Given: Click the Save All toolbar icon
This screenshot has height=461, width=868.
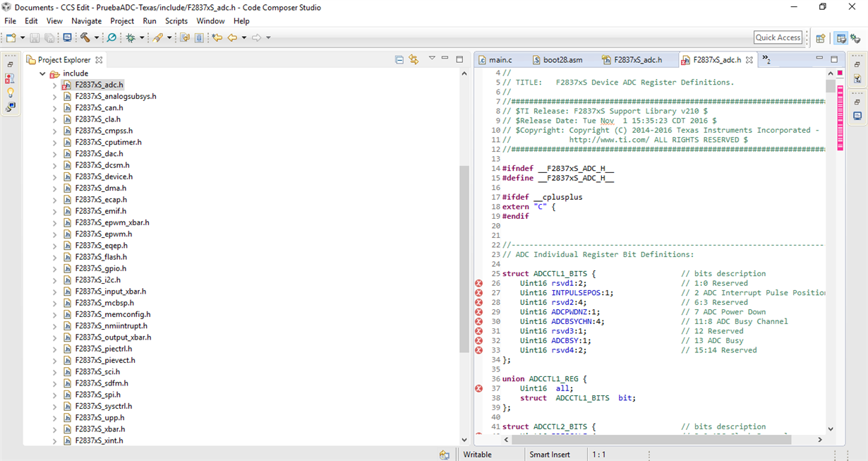Looking at the screenshot, I should 49,37.
